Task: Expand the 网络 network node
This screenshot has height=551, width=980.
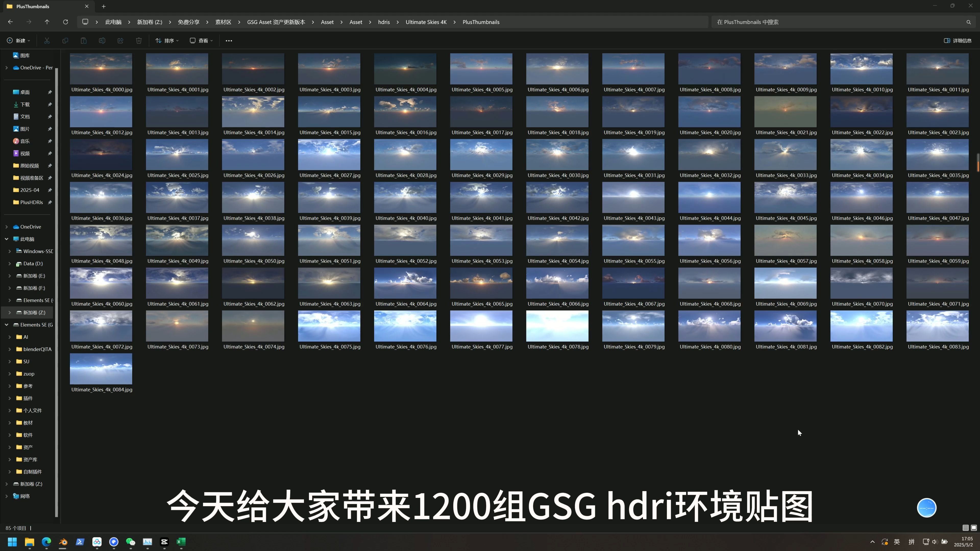Action: click(6, 496)
